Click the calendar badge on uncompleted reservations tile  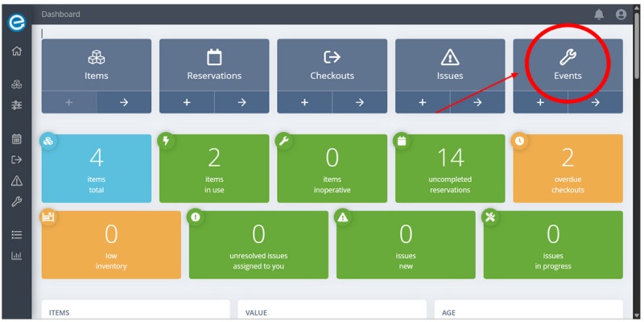[x=402, y=141]
